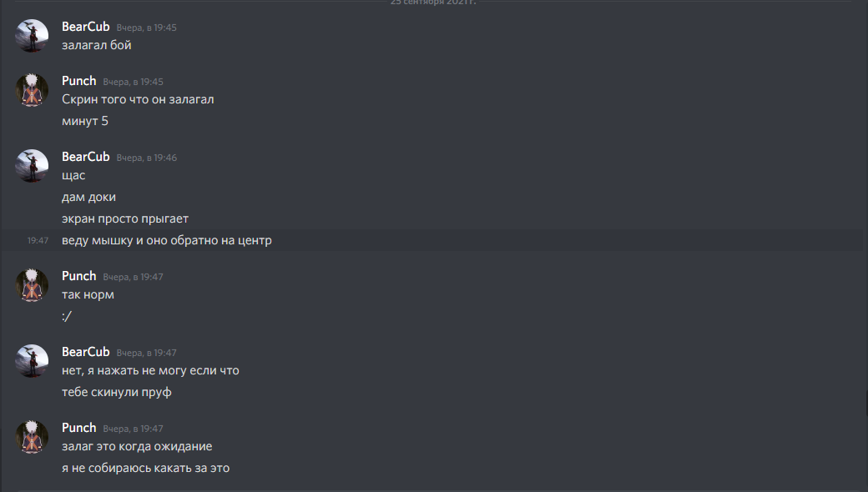Viewport: 868px width, 492px height.
Task: Click Punch username above 'так норм'
Action: 79,276
